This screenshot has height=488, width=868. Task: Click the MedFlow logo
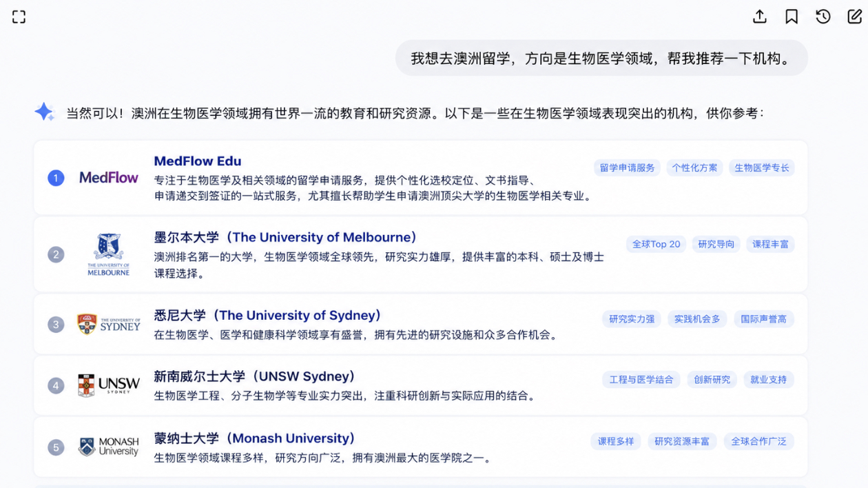click(109, 178)
